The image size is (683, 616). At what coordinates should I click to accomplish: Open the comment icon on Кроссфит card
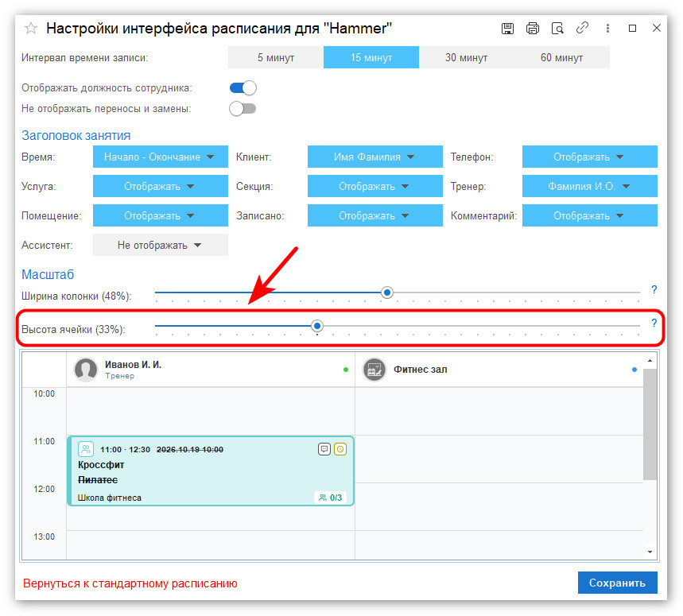[324, 449]
